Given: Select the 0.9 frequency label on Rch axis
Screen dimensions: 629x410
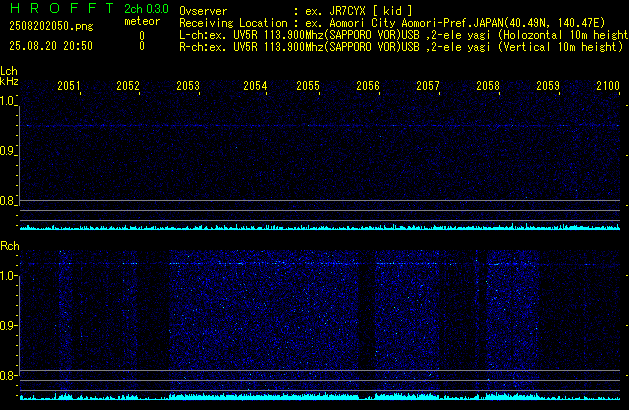Looking at the screenshot, I should coord(7,325).
